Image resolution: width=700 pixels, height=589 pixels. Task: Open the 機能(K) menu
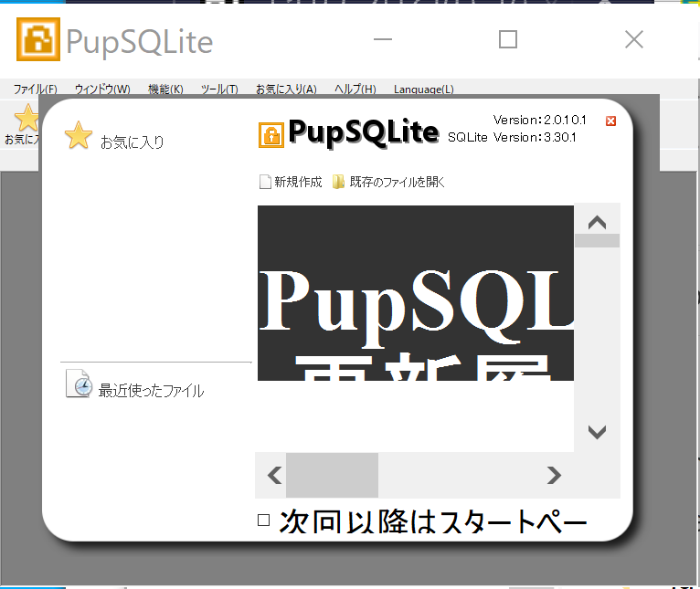tap(165, 89)
